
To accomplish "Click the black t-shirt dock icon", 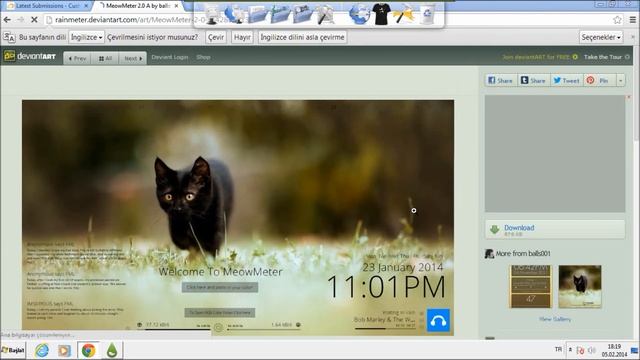I will pos(382,14).
